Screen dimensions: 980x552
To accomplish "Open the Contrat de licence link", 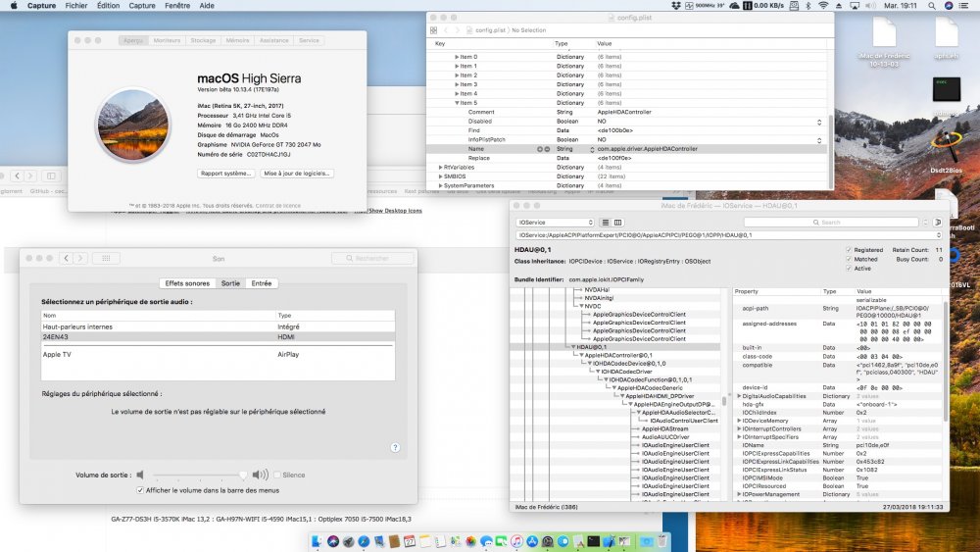I will point(278,206).
